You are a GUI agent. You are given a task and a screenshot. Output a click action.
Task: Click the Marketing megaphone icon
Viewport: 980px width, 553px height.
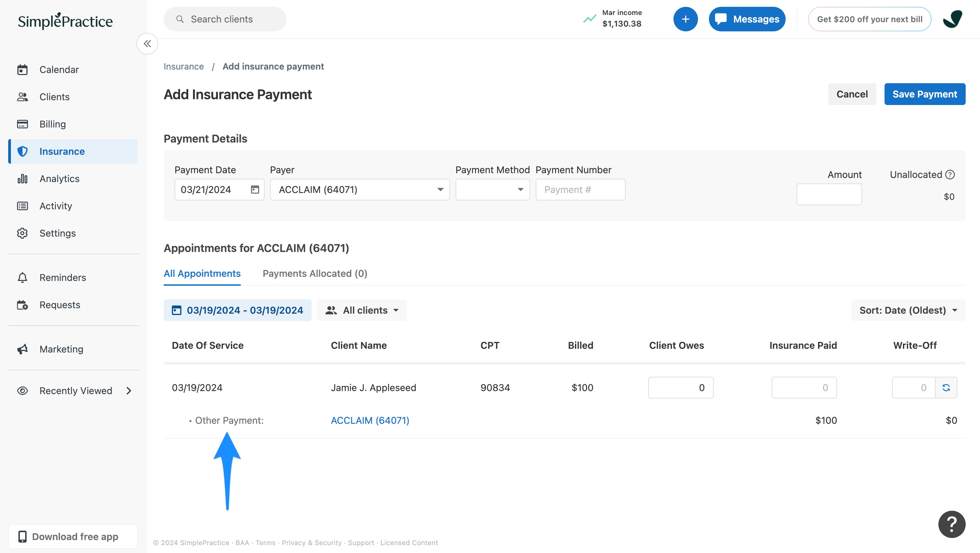[x=23, y=349]
